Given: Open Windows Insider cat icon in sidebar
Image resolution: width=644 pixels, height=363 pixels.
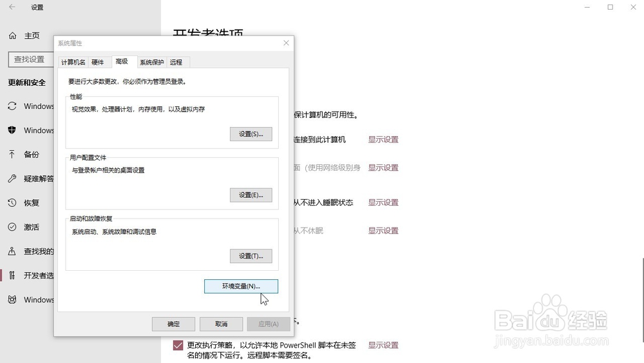Looking at the screenshot, I should click(12, 300).
